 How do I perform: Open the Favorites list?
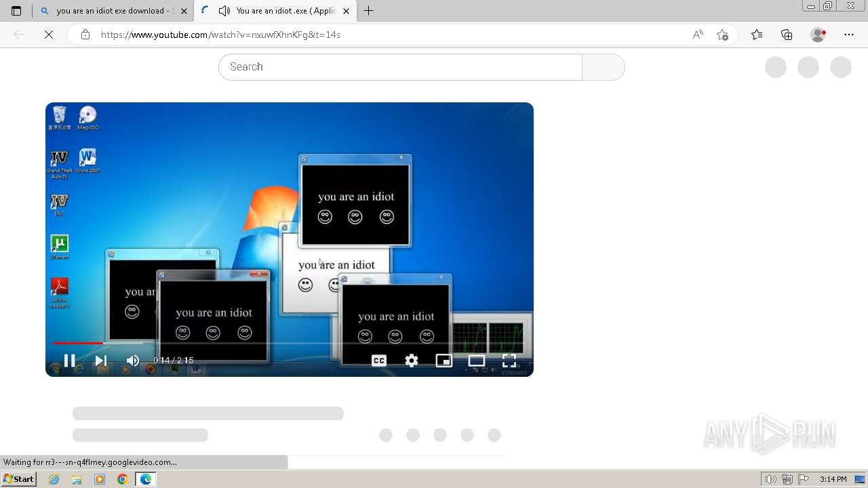[757, 35]
